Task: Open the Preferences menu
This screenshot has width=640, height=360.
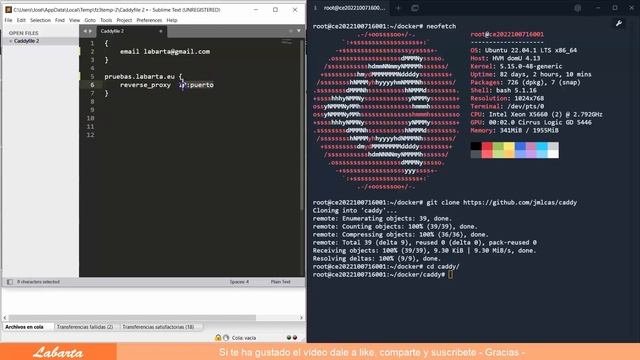Action: click(149, 20)
